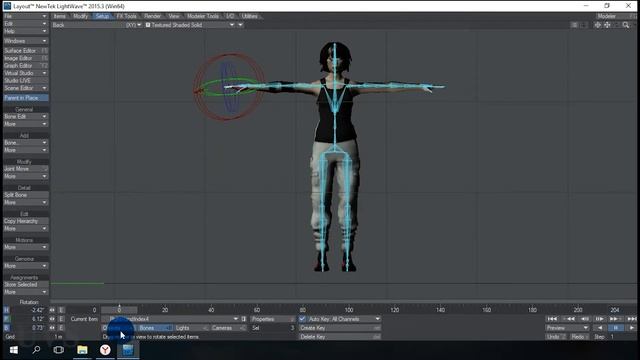This screenshot has width=640, height=360.
Task: Switch to Lights selection mode
Action: pyautogui.click(x=191, y=328)
